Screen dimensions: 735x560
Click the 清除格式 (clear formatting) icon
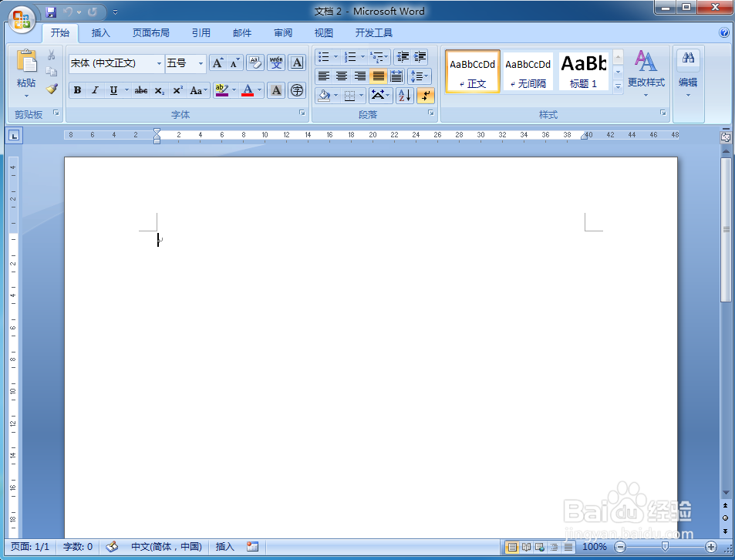pyautogui.click(x=255, y=62)
